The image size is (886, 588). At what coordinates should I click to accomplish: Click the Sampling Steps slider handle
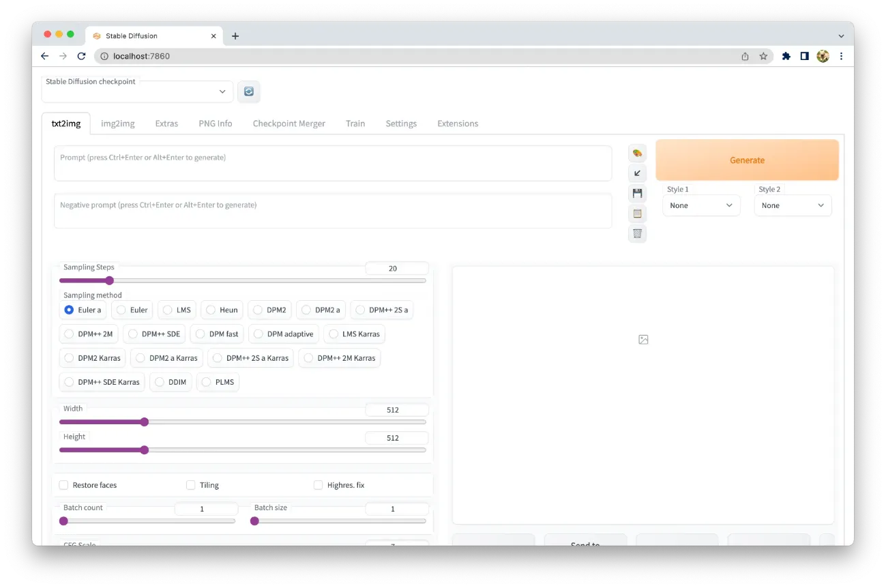tap(109, 280)
